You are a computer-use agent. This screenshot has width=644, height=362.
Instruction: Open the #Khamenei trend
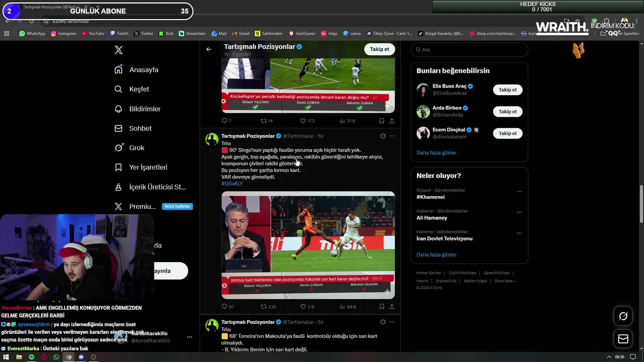point(431,197)
